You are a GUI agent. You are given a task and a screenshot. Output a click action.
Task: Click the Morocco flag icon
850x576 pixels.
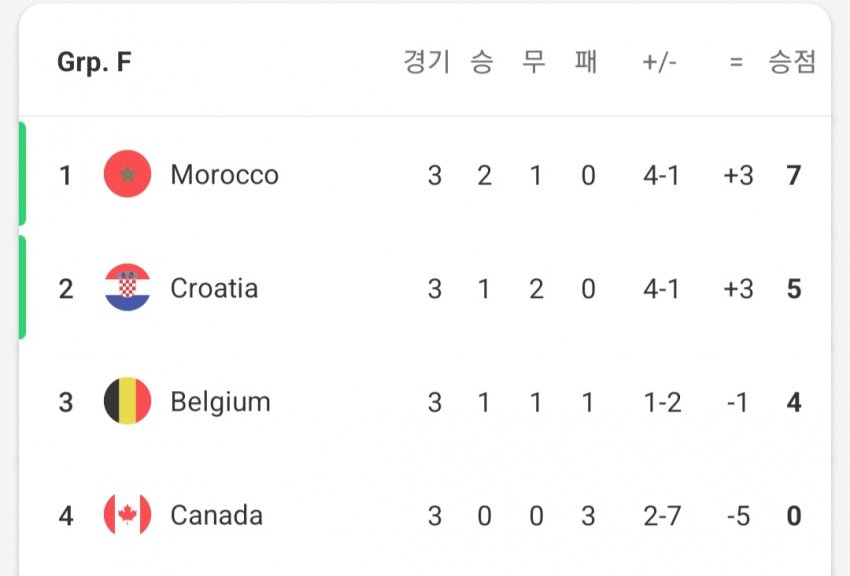[127, 174]
